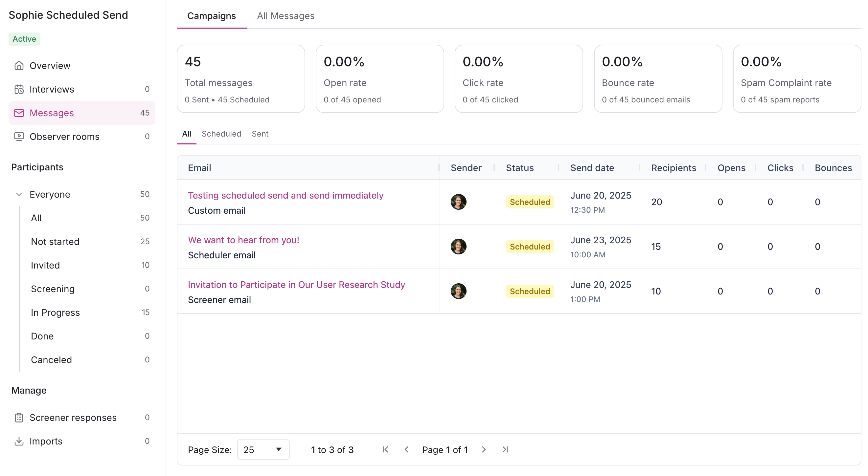This screenshot has width=868, height=476.
Task: Click the next page arrow
Action: click(x=484, y=449)
